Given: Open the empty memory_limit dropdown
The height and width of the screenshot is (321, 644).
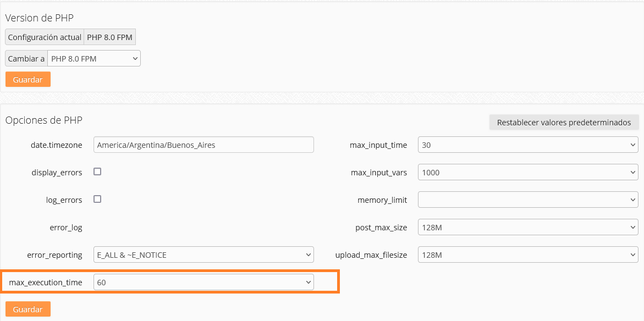Looking at the screenshot, I should click(528, 200).
